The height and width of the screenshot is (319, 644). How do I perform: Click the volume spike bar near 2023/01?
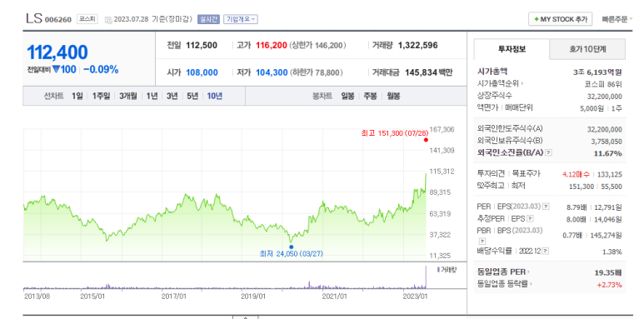pyautogui.click(x=426, y=277)
